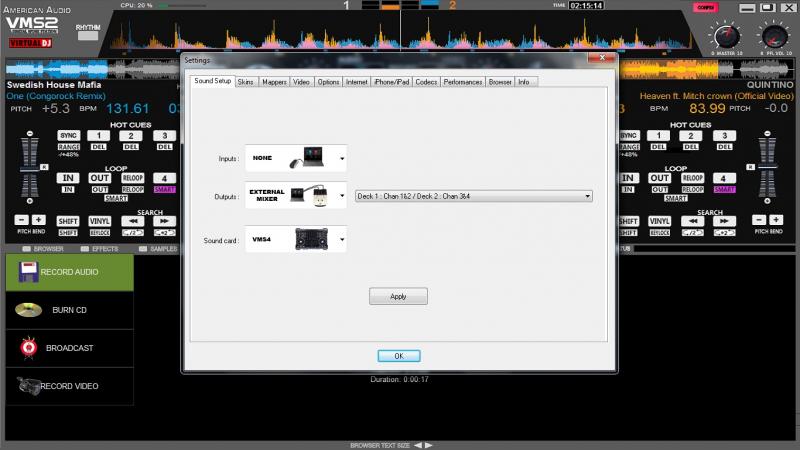This screenshot has width=800, height=450.
Task: Toggle left deck SHIFT button
Action: [x=68, y=221]
